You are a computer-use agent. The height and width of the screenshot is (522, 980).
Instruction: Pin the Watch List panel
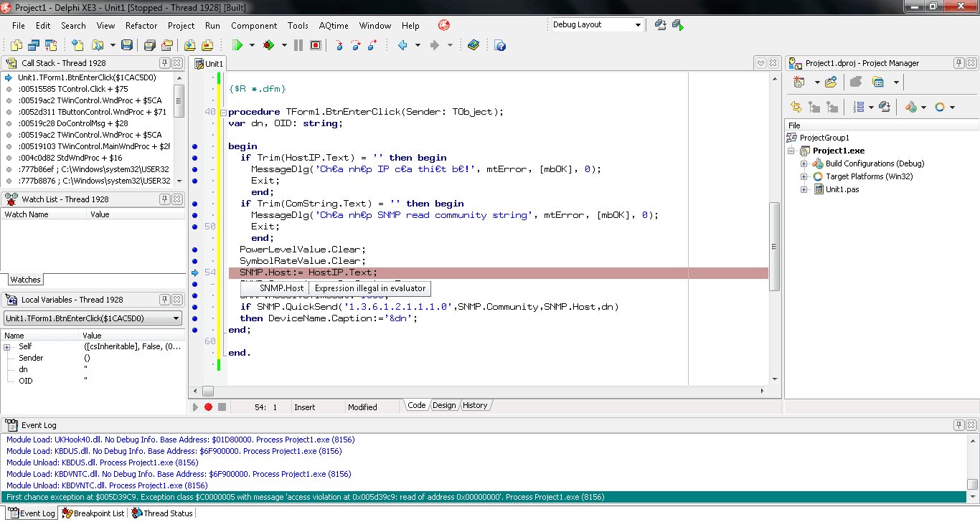coord(164,199)
